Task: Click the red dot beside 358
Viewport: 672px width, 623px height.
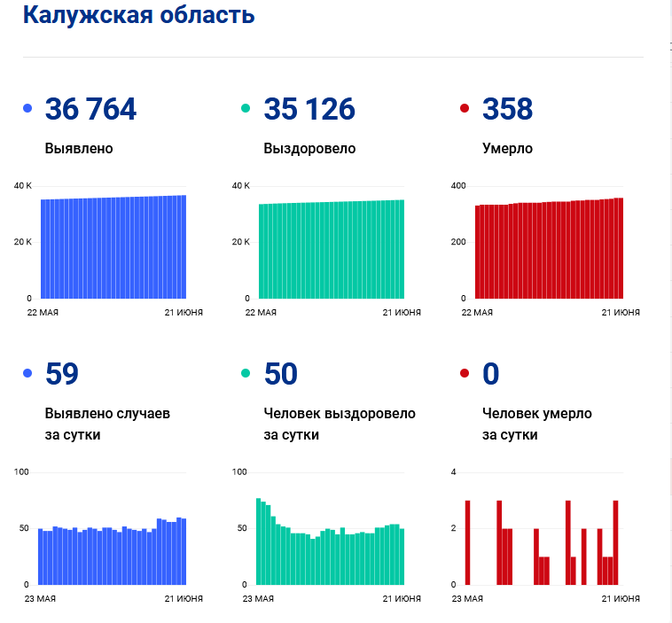Action: (465, 108)
